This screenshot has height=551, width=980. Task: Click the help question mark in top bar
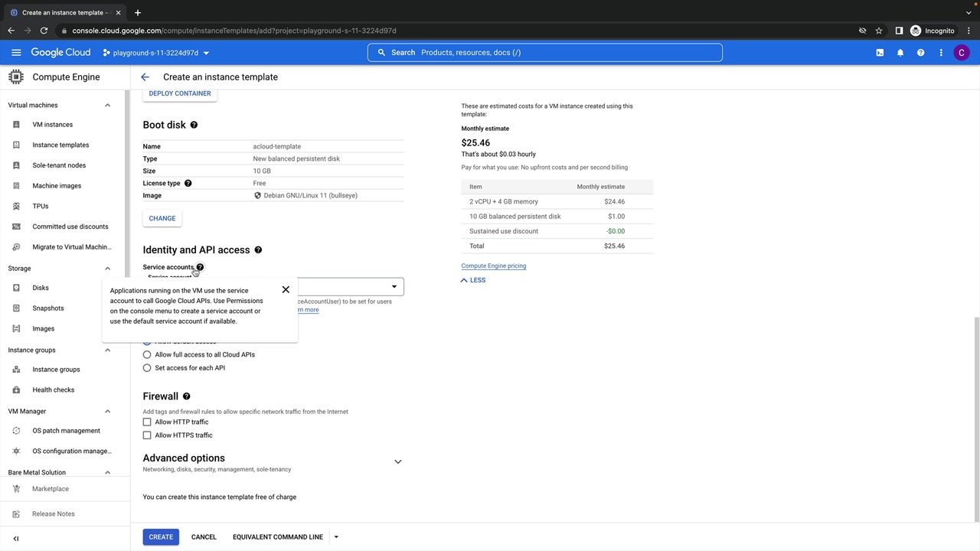tap(920, 53)
